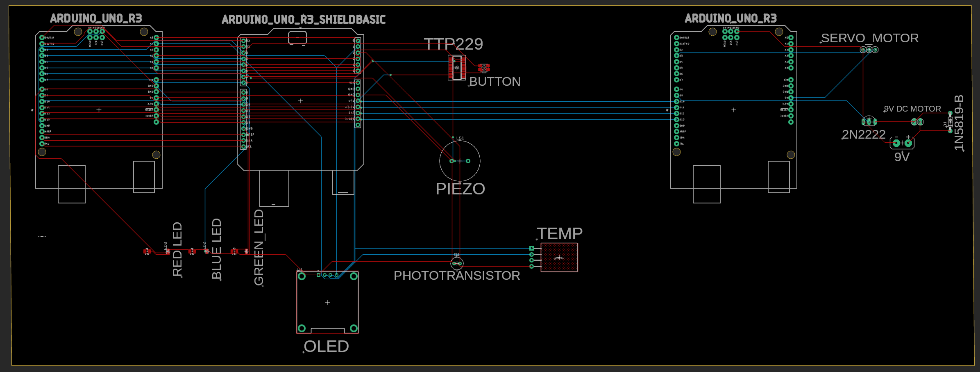980x372 pixels.
Task: Select the SERVO_MOTOR connector footprint
Action: tap(868, 49)
